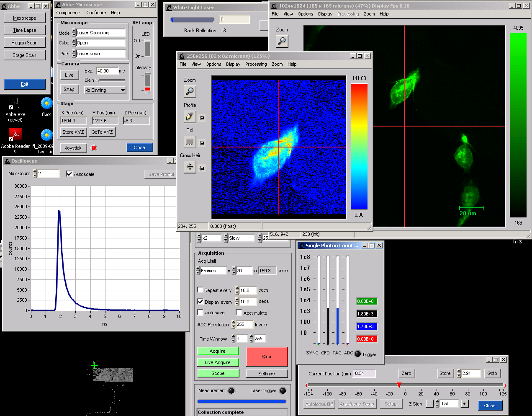The height and width of the screenshot is (416, 532).
Task: Uncheck the Display every checkbox
Action: 200,302
